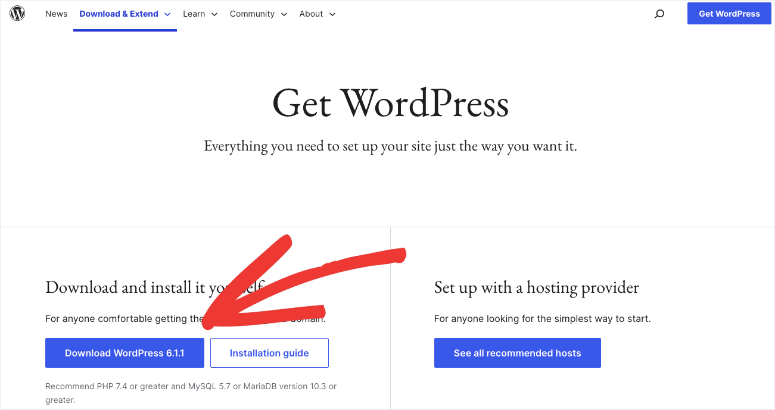Open the About menu
Viewport: 775px width, 410px height.
[311, 14]
